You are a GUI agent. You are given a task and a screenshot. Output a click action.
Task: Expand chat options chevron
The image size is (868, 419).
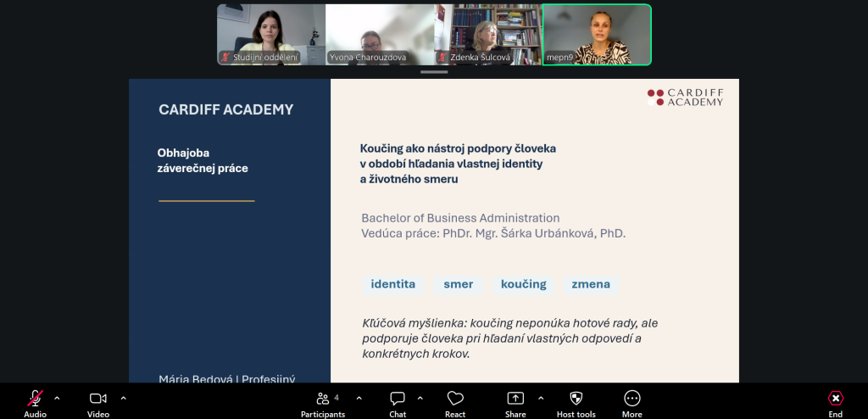[420, 398]
